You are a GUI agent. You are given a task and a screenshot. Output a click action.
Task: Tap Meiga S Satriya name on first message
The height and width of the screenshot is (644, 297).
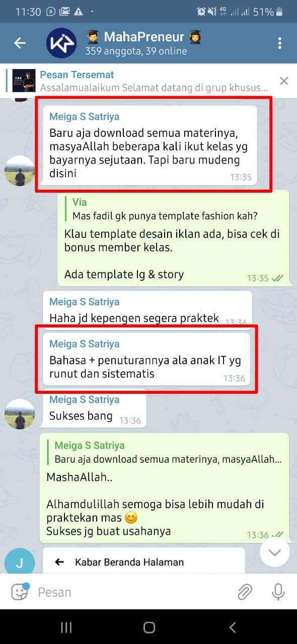point(85,117)
